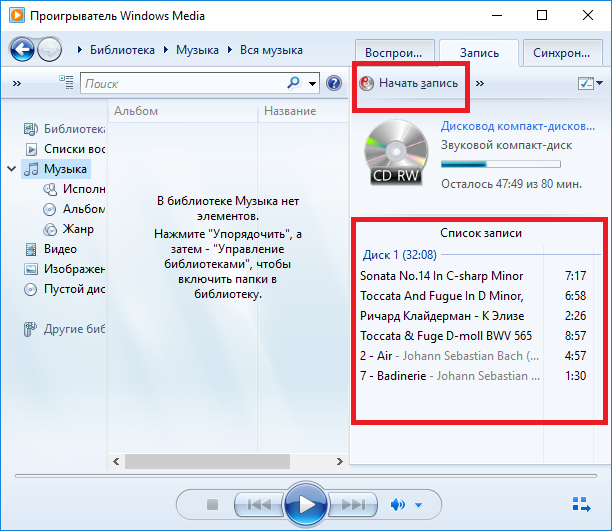The image size is (612, 531).
Task: Click the Библиотека breadcrumb
Action: [122, 50]
